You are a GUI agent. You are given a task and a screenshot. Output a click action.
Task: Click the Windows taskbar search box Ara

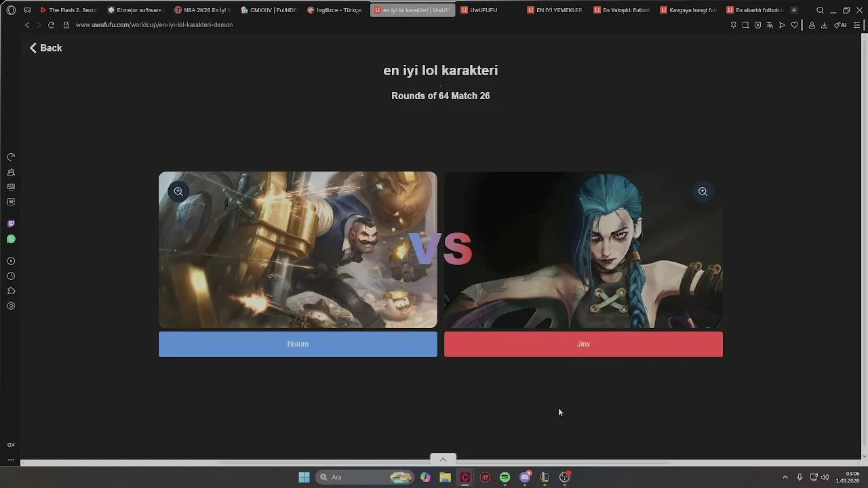click(365, 477)
